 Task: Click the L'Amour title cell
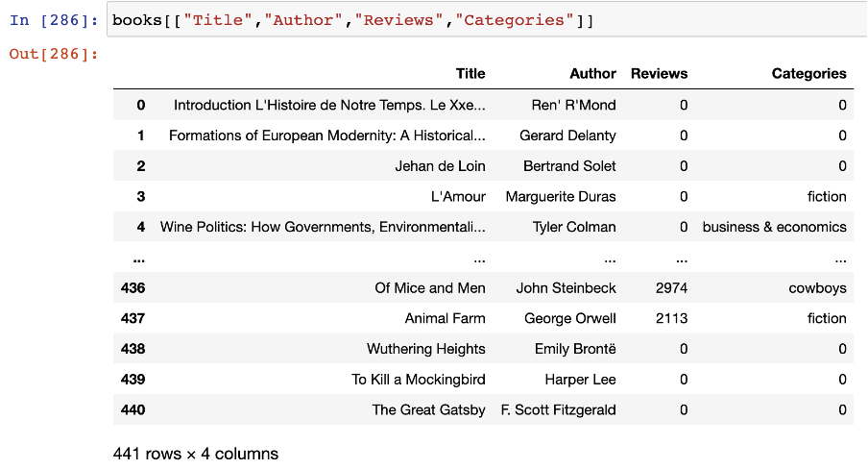(x=458, y=196)
